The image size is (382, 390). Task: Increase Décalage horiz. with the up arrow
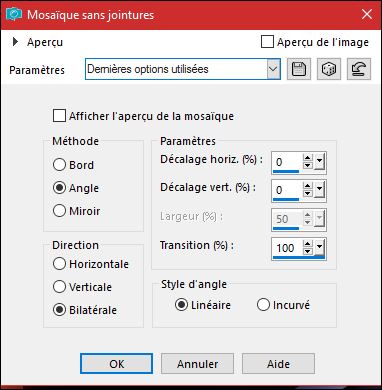pyautogui.click(x=307, y=158)
